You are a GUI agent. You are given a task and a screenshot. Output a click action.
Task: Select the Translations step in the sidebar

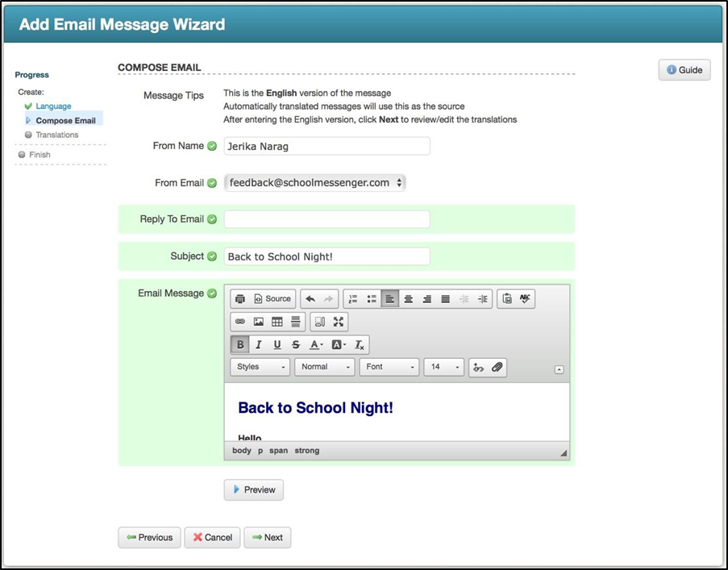click(56, 135)
